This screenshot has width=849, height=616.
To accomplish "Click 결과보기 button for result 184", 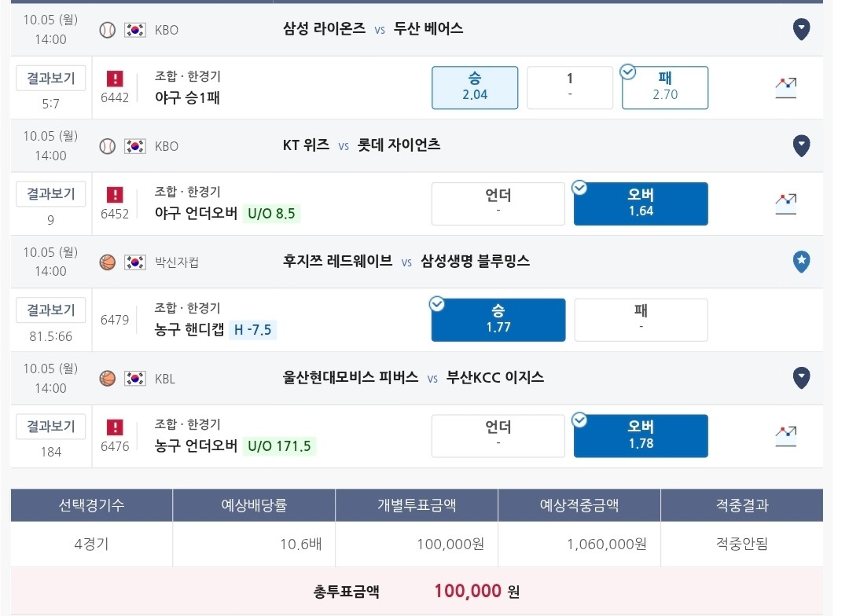I will point(50,427).
